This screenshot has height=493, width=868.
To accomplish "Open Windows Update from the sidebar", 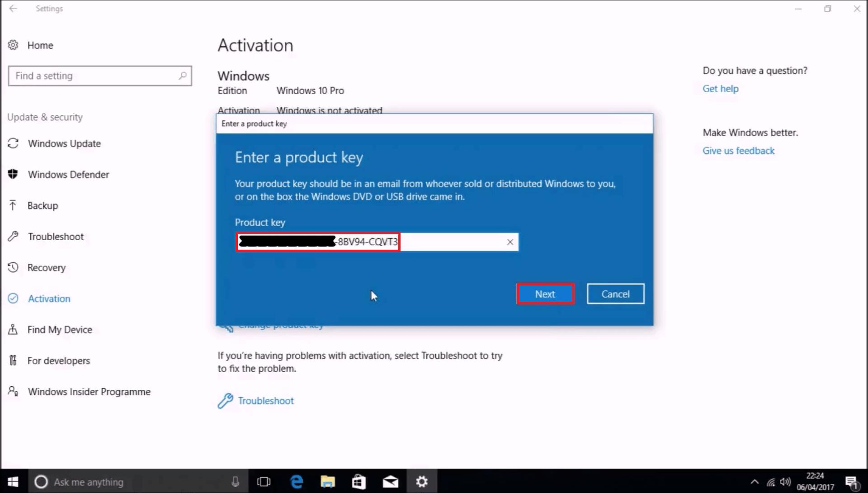I will (64, 143).
